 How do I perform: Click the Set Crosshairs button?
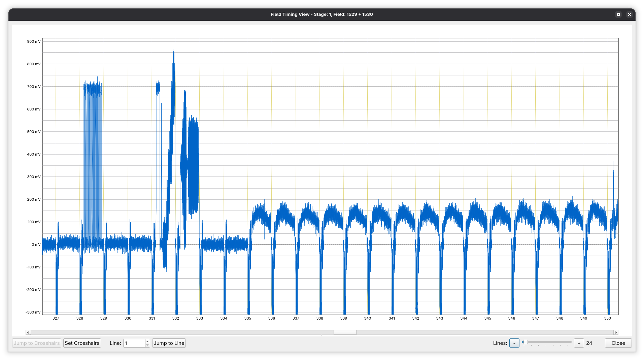pos(82,343)
